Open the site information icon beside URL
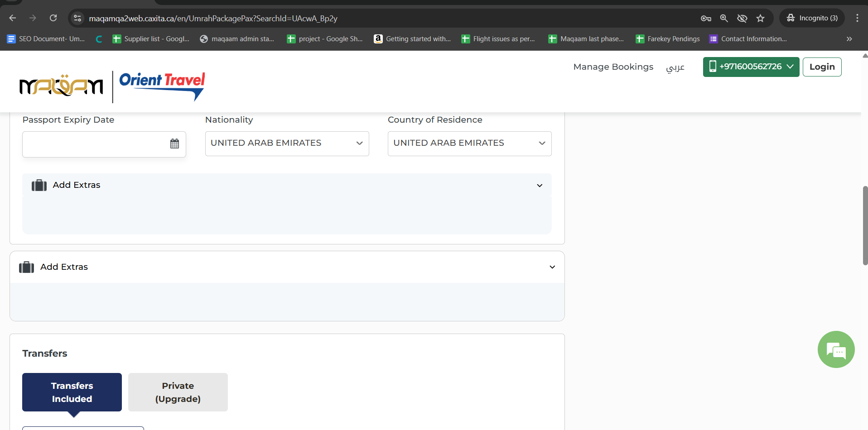The height and width of the screenshot is (430, 868). 77,18
